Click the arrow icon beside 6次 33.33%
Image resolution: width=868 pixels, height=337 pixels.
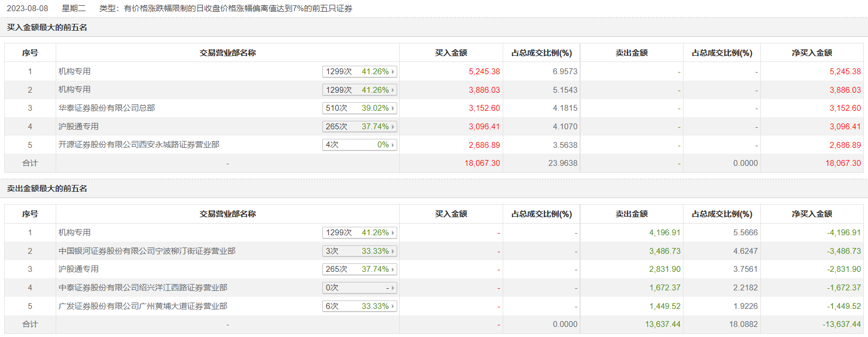click(393, 306)
